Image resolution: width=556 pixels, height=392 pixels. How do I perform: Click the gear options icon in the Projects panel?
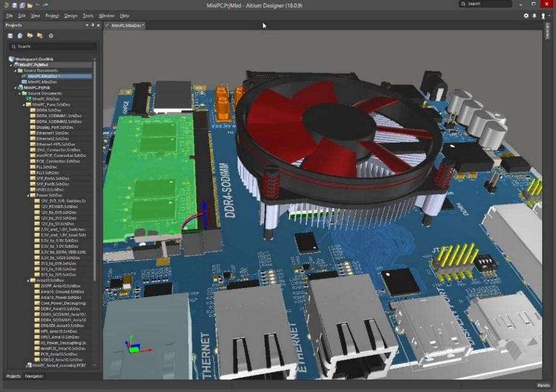pyautogui.click(x=51, y=35)
